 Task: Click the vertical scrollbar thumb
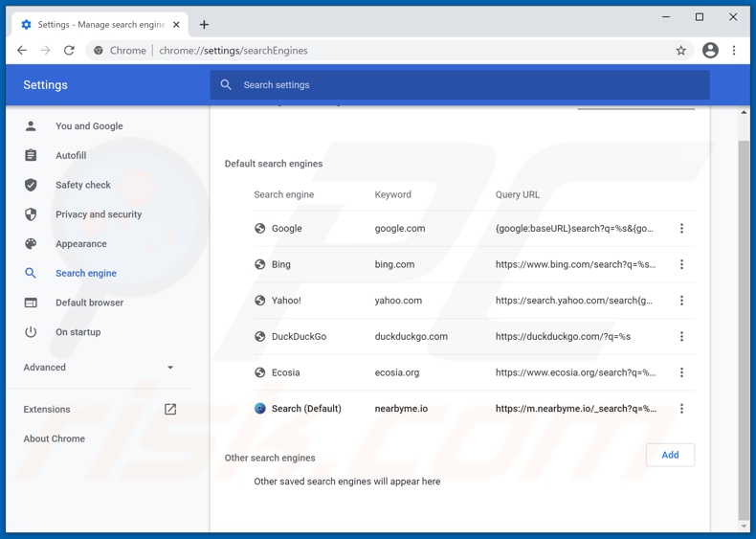tap(744, 329)
